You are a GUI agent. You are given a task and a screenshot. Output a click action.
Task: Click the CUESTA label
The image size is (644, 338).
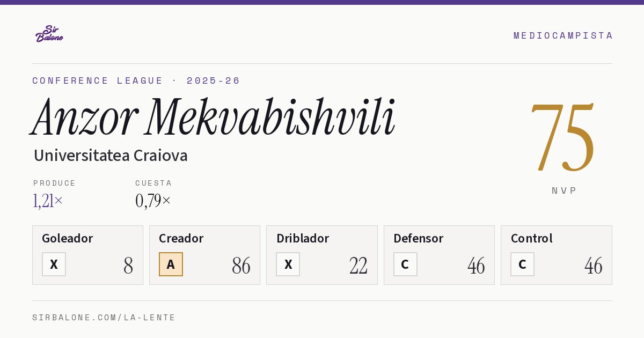click(x=153, y=183)
